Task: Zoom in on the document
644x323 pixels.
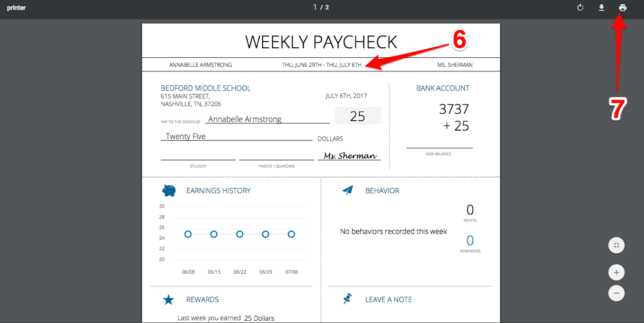Action: click(616, 272)
